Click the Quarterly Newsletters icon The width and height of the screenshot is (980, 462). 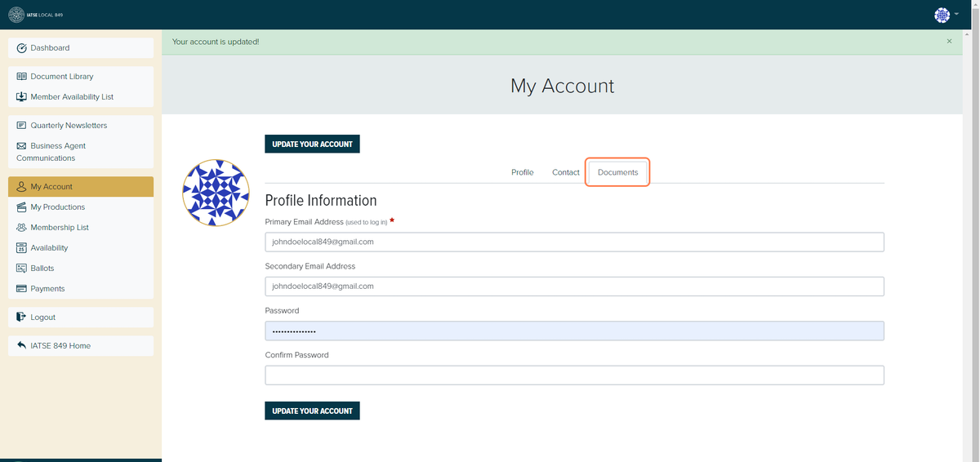(x=22, y=126)
